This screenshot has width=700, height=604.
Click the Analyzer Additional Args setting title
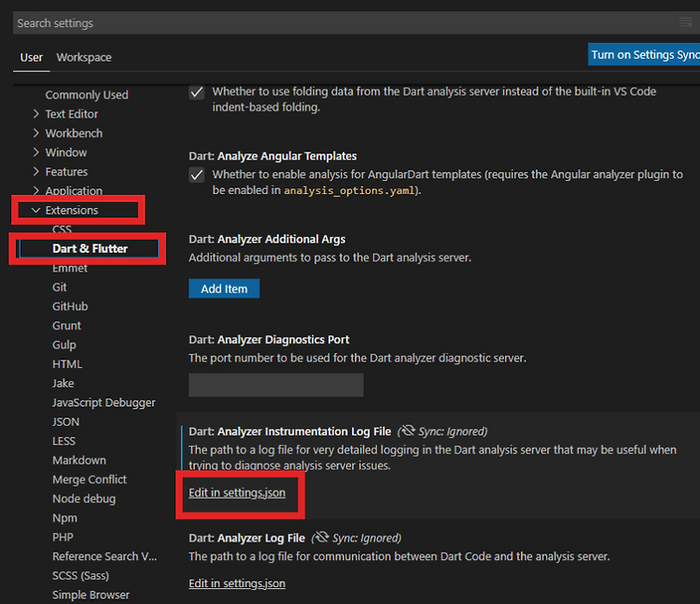click(267, 239)
